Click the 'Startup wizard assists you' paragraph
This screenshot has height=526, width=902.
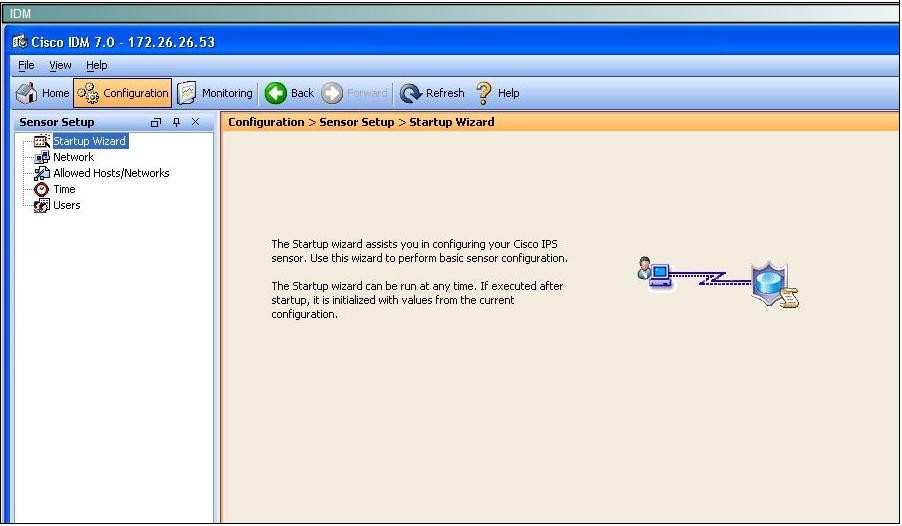point(419,251)
